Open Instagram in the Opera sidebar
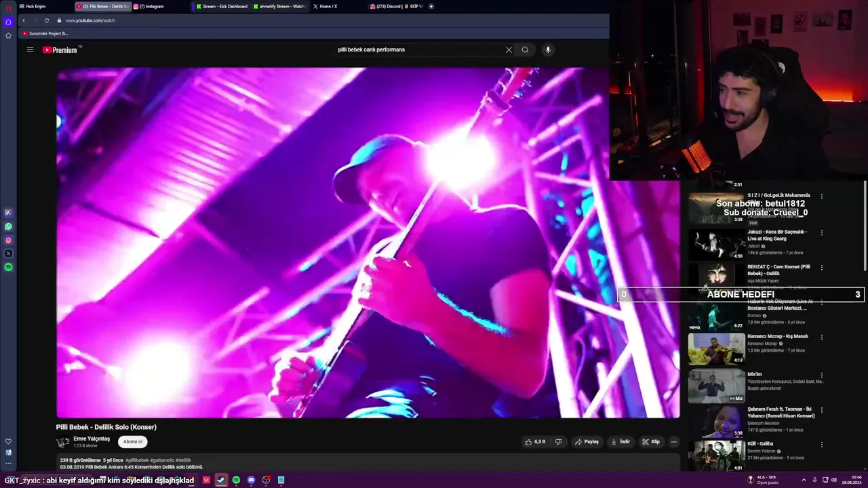868x488 pixels. [x=8, y=240]
